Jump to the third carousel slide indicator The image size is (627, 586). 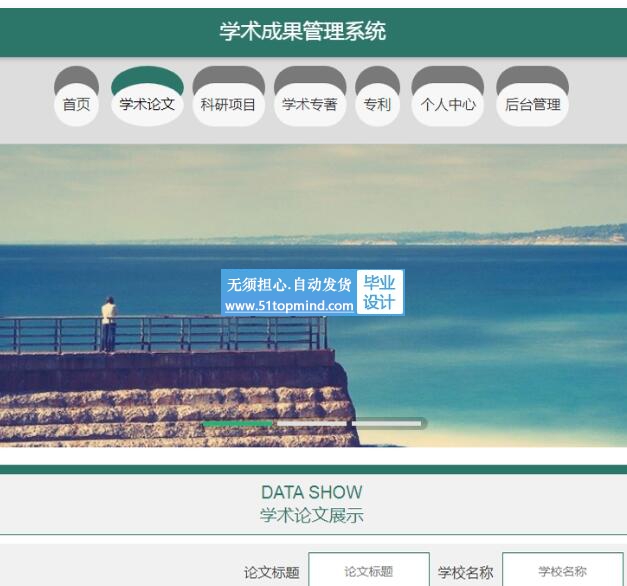point(387,424)
